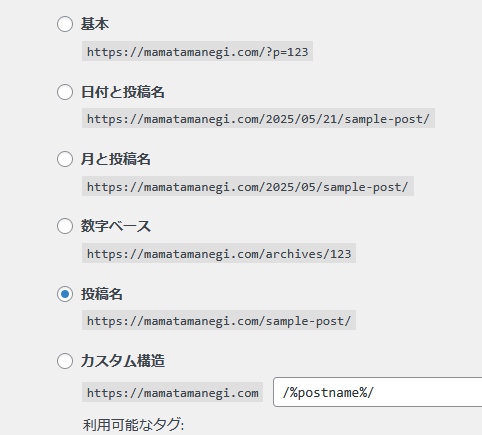Image resolution: width=482 pixels, height=435 pixels.
Task: Select the カスタム構造 radio button
Action: pos(65,361)
